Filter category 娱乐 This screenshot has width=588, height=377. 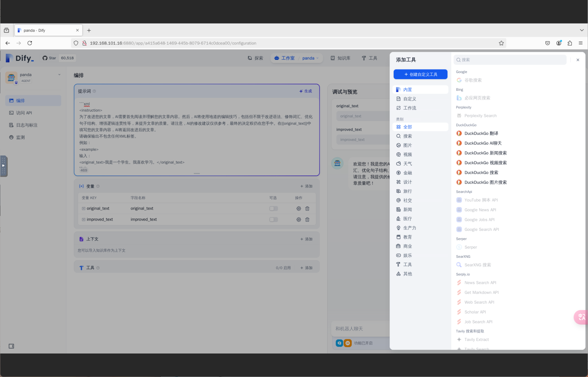point(420,255)
